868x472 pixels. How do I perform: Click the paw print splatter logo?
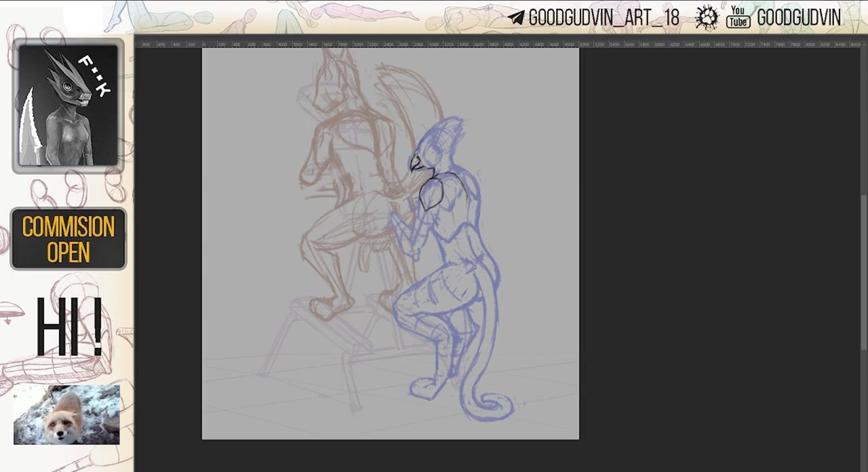[x=707, y=18]
